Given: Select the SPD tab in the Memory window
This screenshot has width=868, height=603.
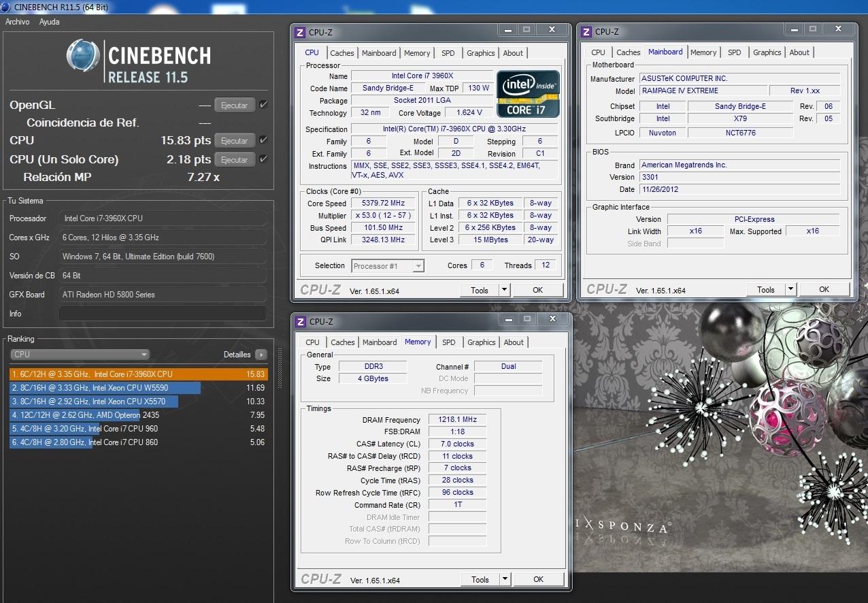Looking at the screenshot, I should tap(449, 342).
